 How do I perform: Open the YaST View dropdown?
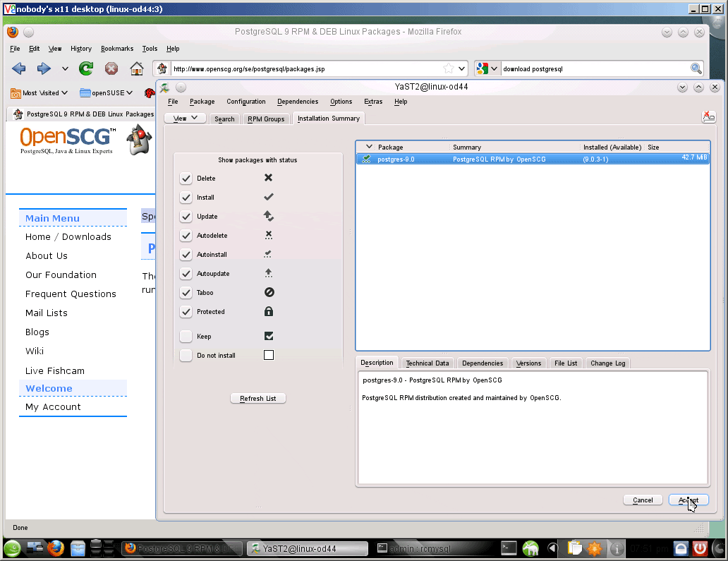click(x=185, y=119)
